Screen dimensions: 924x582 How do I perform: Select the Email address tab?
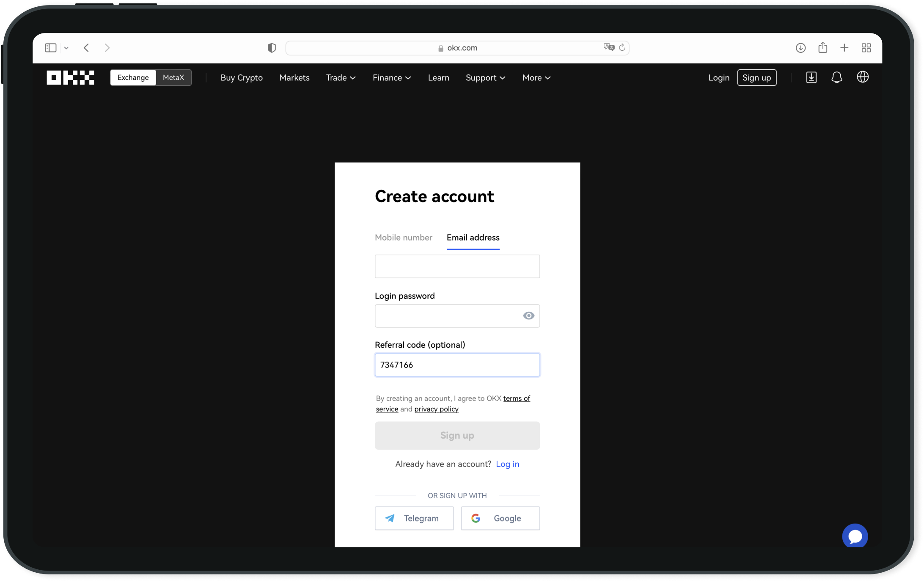(x=473, y=238)
